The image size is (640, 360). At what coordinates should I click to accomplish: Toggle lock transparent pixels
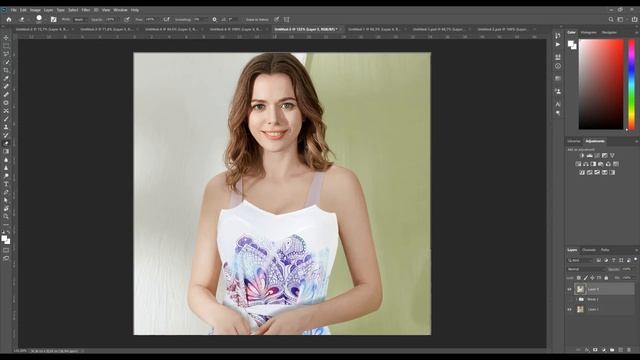[578, 278]
